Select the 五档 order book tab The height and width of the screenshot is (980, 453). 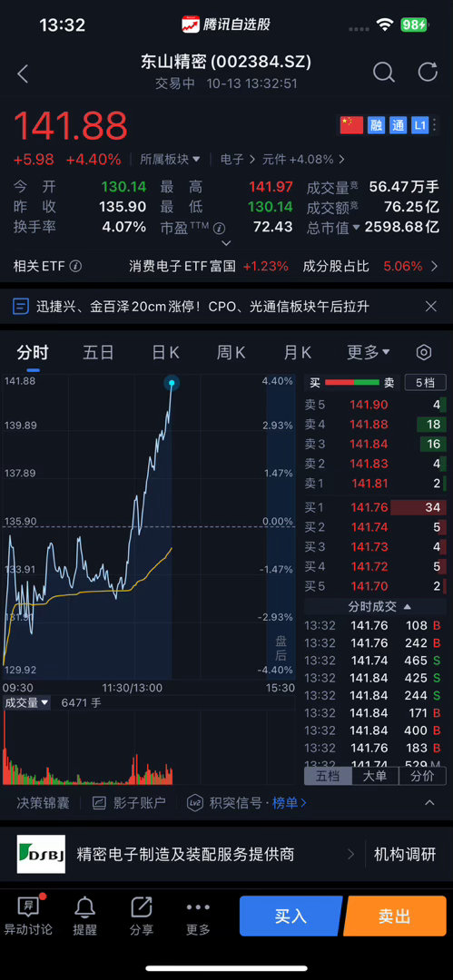tap(328, 776)
